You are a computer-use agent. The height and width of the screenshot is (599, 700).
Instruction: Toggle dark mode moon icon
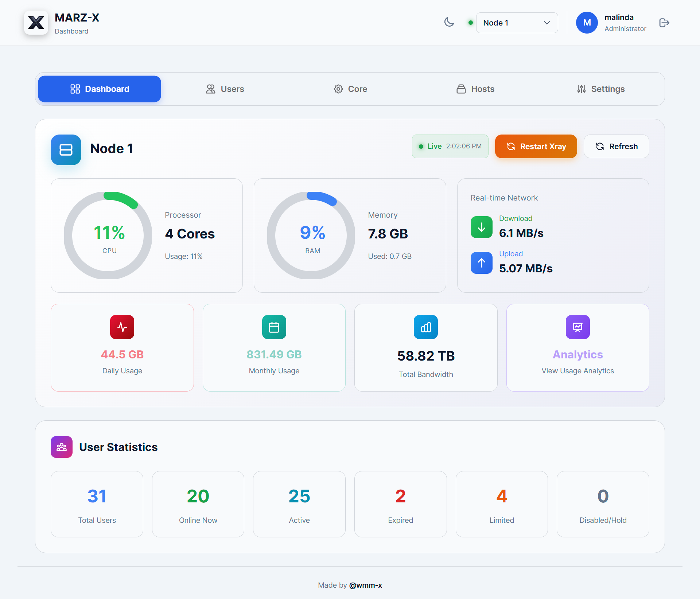[449, 23]
